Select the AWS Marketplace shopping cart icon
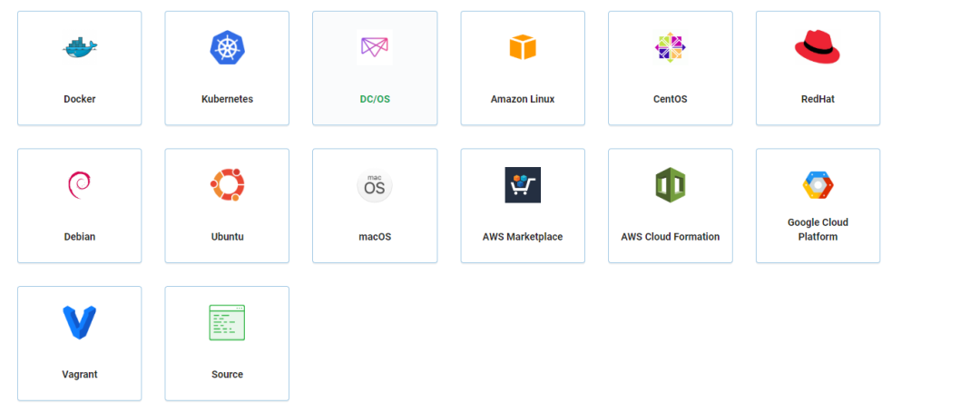This screenshot has width=980, height=413. click(x=523, y=185)
